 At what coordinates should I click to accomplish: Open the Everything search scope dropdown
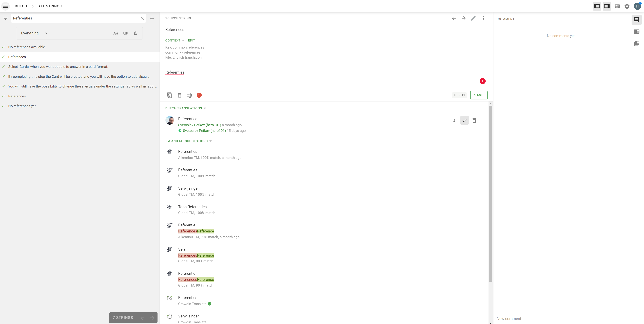(34, 33)
